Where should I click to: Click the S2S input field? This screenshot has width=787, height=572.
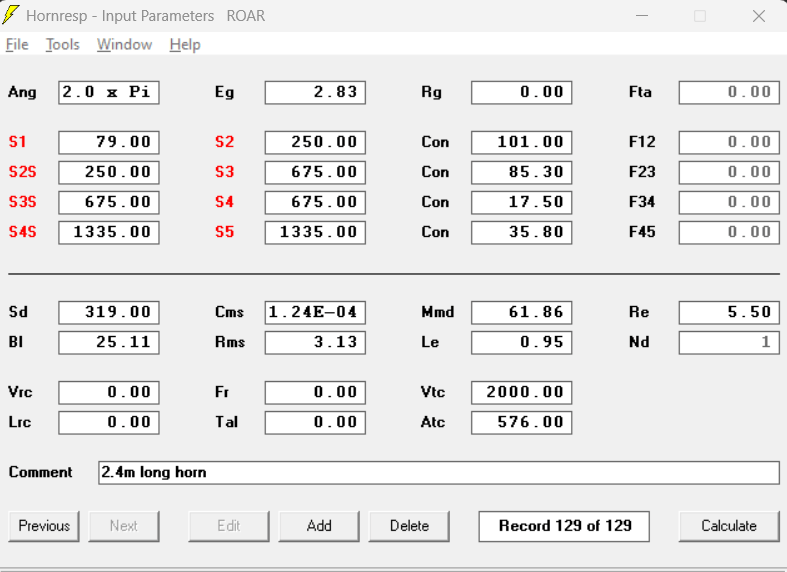(x=109, y=173)
